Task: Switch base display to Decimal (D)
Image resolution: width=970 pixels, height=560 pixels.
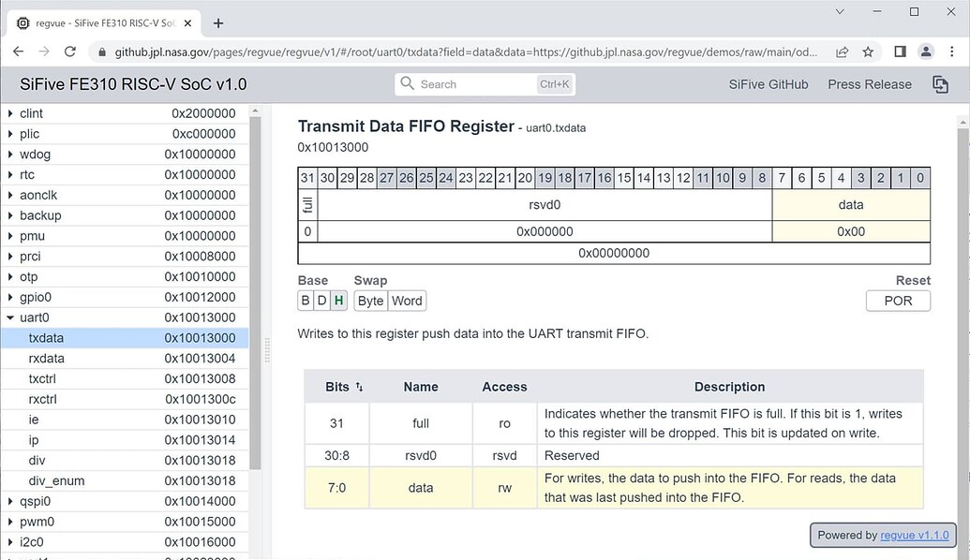Action: [321, 301]
